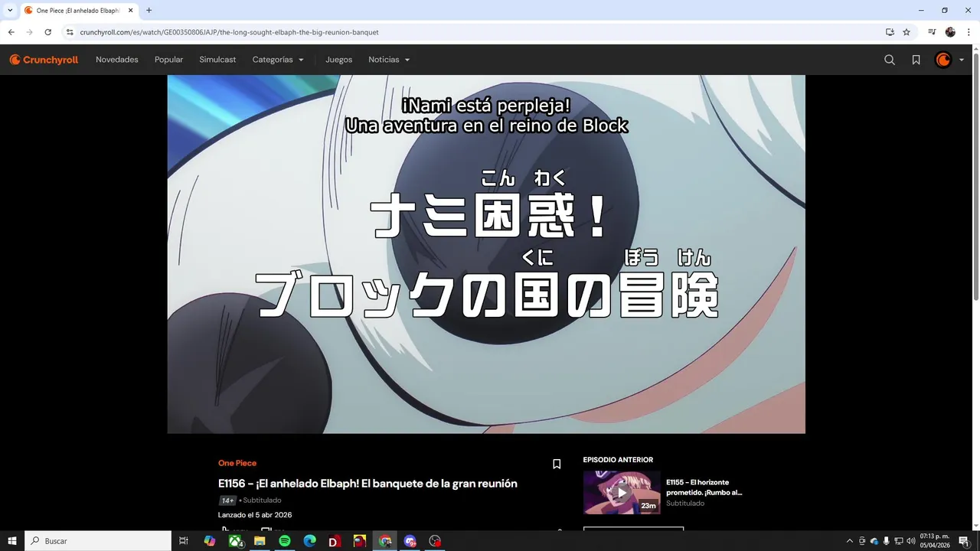
Task: Open the OneDrive cloud tray icon
Action: pyautogui.click(x=874, y=541)
